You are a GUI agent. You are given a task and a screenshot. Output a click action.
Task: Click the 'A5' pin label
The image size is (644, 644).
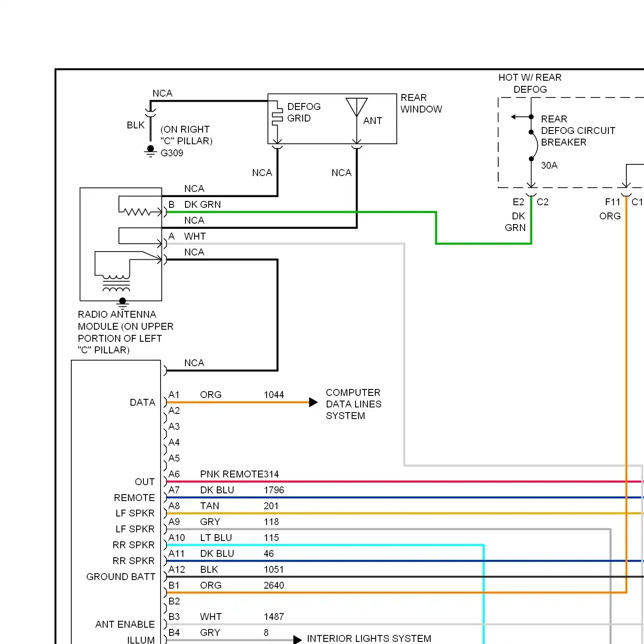174,458
